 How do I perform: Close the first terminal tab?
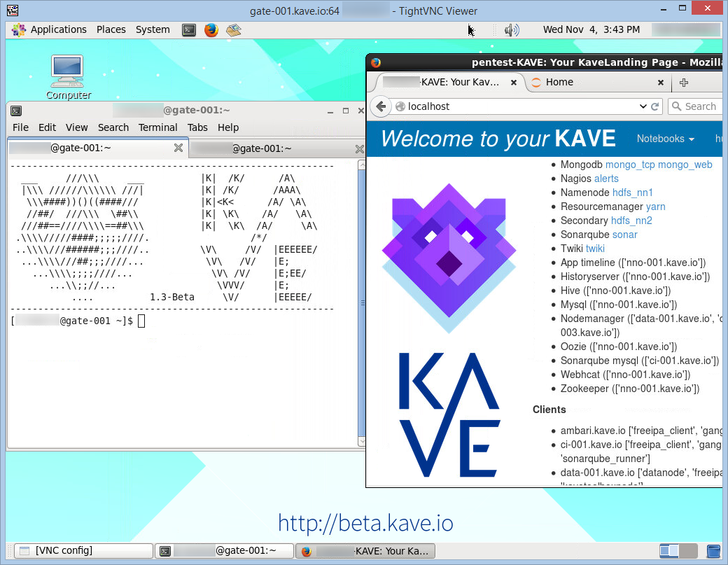tap(178, 148)
